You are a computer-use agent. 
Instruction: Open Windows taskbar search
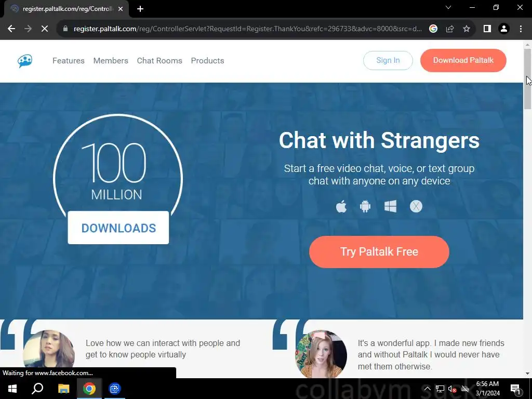point(37,389)
